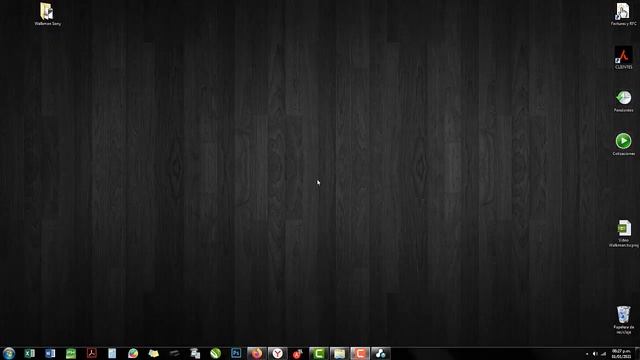This screenshot has height=360, width=640.
Task: Launch Excel from the taskbar
Action: click(x=29, y=353)
